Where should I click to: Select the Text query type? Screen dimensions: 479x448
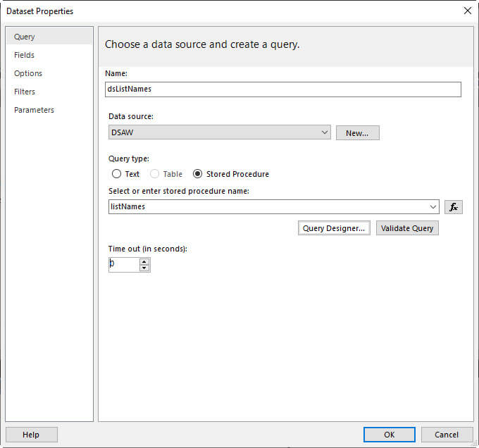117,174
